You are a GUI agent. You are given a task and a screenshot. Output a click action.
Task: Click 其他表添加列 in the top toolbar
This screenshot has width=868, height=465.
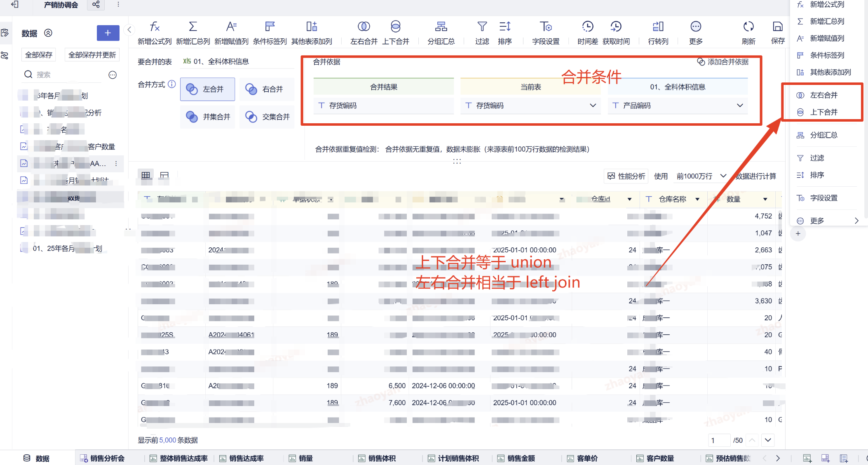(312, 33)
